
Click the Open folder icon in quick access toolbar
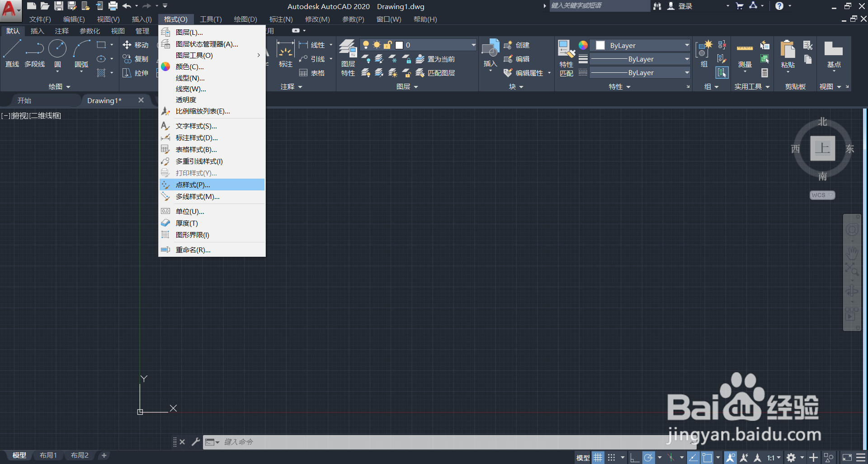(x=45, y=6)
